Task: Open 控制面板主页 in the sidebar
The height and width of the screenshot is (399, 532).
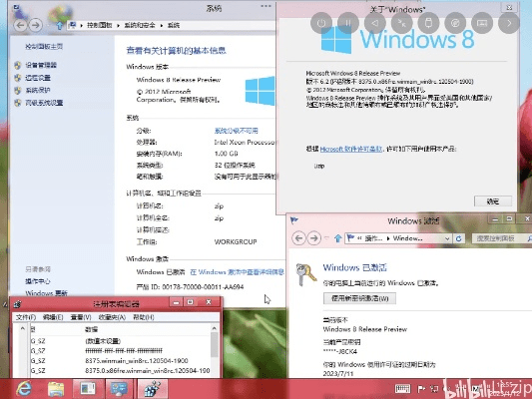Action: 44,47
